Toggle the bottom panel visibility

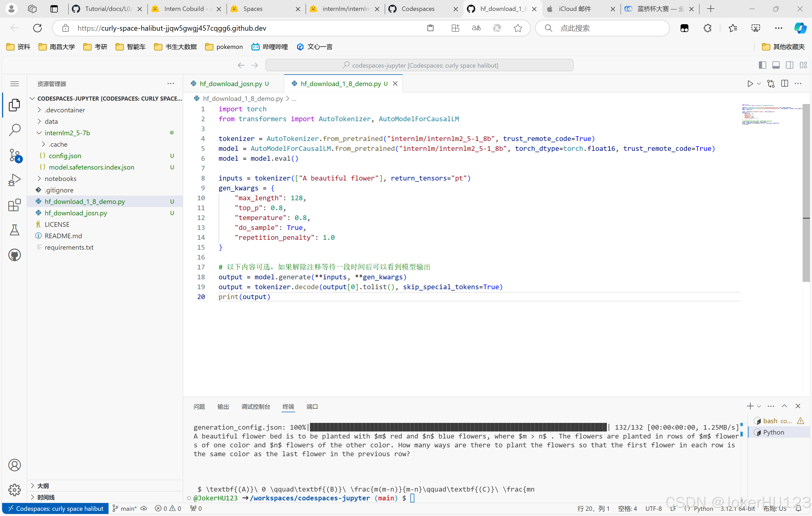[x=776, y=65]
